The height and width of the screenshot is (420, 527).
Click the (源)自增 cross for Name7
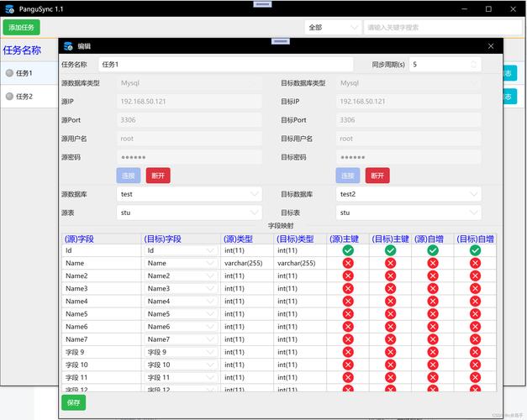[x=433, y=339]
